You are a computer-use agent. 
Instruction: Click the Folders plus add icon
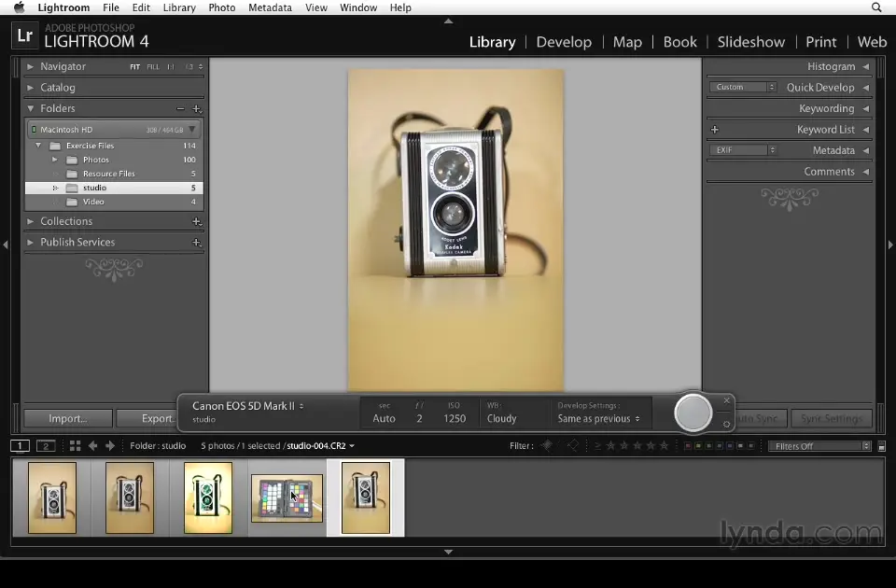pyautogui.click(x=197, y=108)
